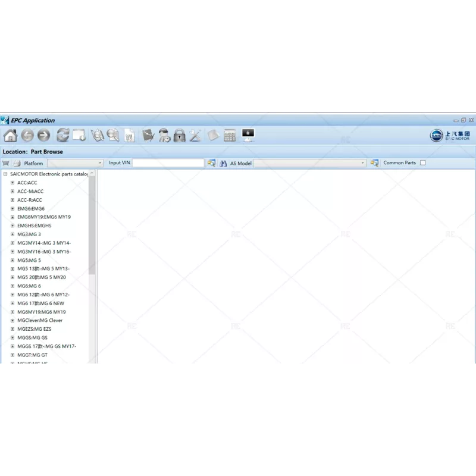
Task: Click the Refresh icon in the toolbar
Action: click(x=62, y=135)
